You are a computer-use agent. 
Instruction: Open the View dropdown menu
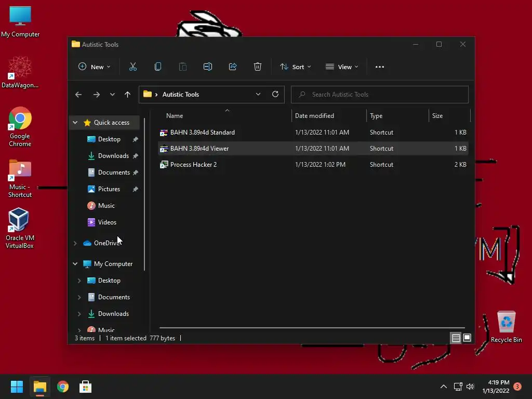pyautogui.click(x=342, y=67)
